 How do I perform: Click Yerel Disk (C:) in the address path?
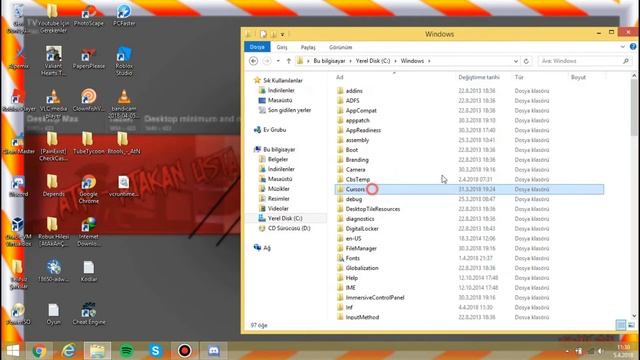373,61
